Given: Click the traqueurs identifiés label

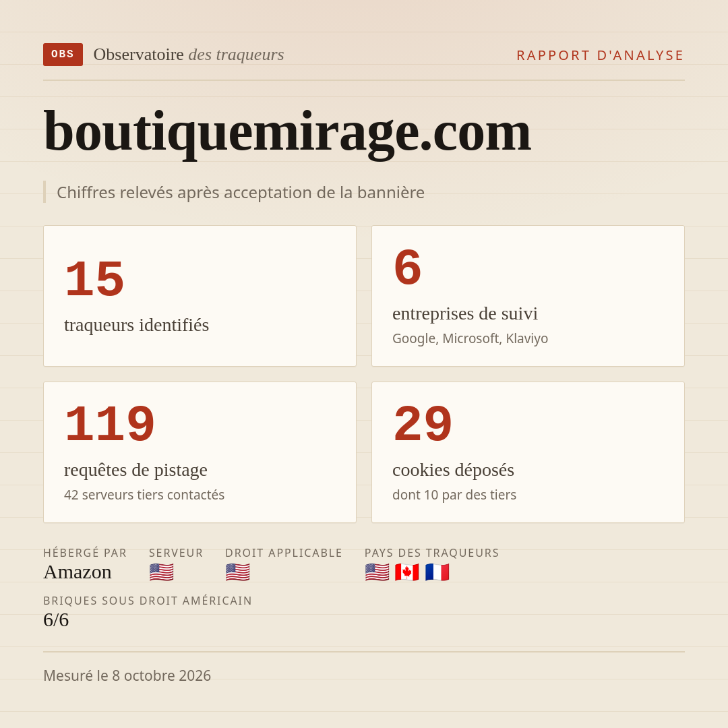Looking at the screenshot, I should (x=136, y=325).
